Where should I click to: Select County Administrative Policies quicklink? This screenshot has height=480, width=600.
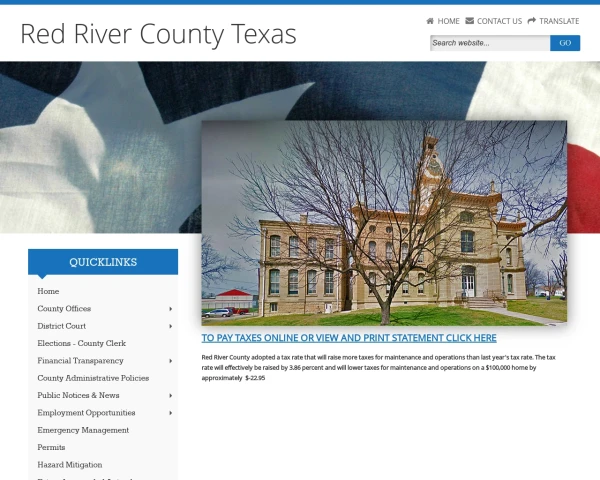(93, 378)
